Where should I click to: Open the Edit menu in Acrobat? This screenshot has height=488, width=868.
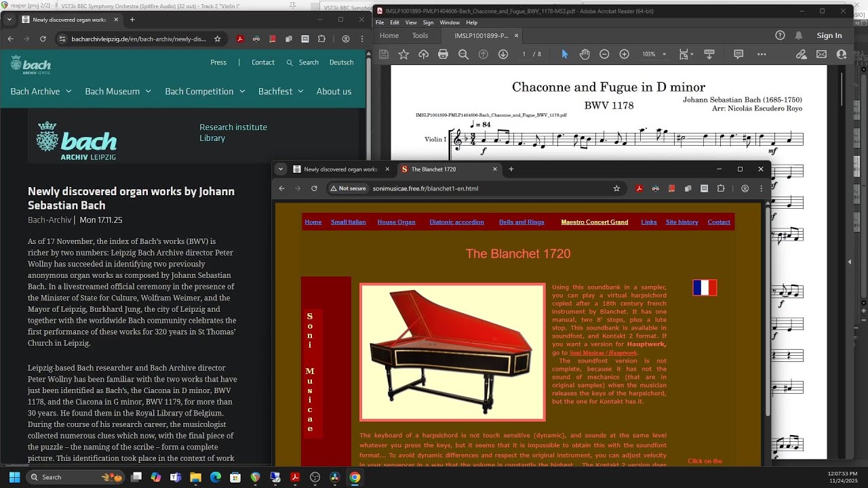click(395, 22)
